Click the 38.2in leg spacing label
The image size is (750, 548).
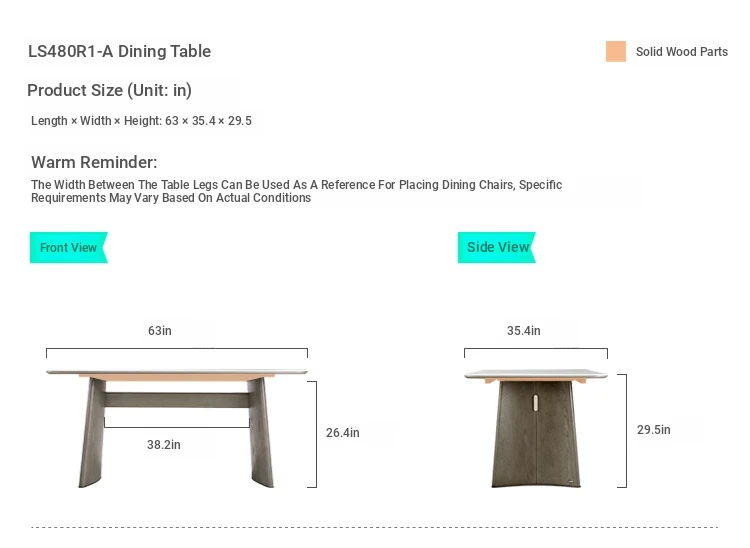click(164, 445)
